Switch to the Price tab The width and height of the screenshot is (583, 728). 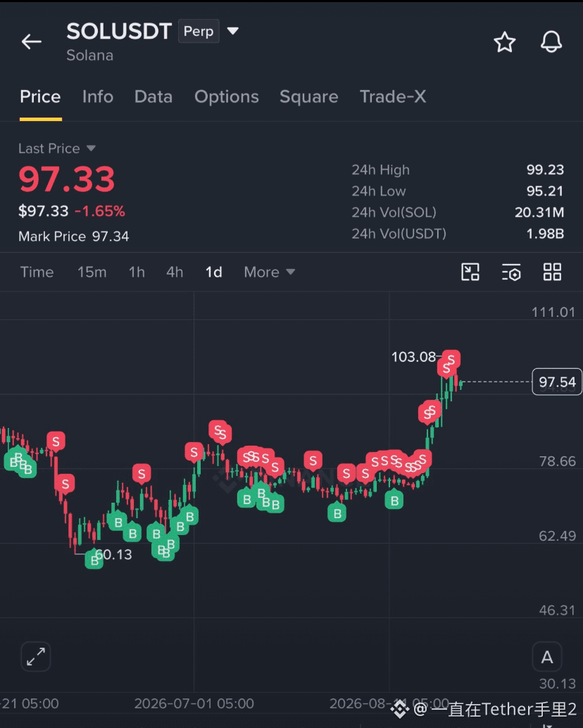(40, 96)
